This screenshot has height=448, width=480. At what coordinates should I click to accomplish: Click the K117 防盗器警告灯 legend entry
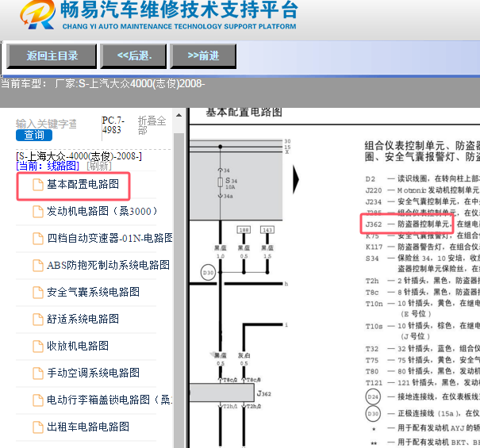423,247
